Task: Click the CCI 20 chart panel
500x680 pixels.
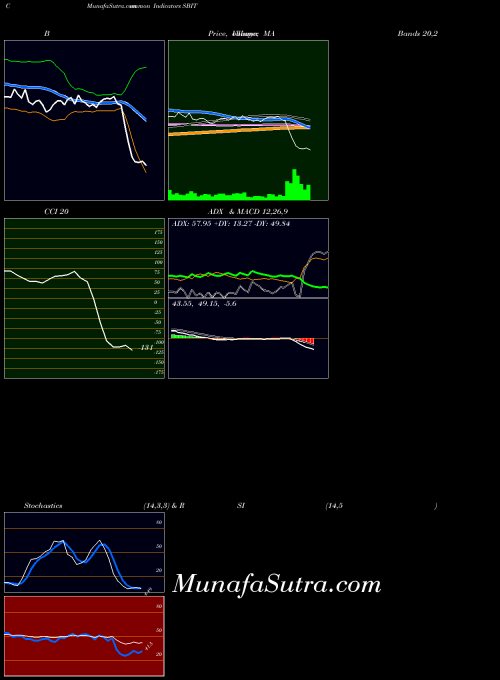Action: [85, 298]
